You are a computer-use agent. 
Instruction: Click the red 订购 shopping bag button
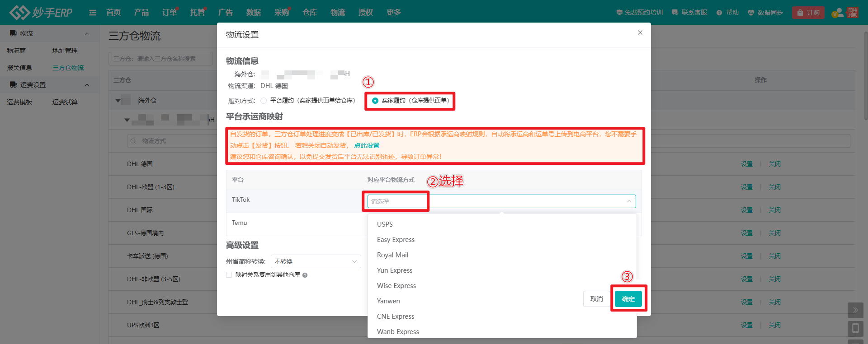(808, 13)
